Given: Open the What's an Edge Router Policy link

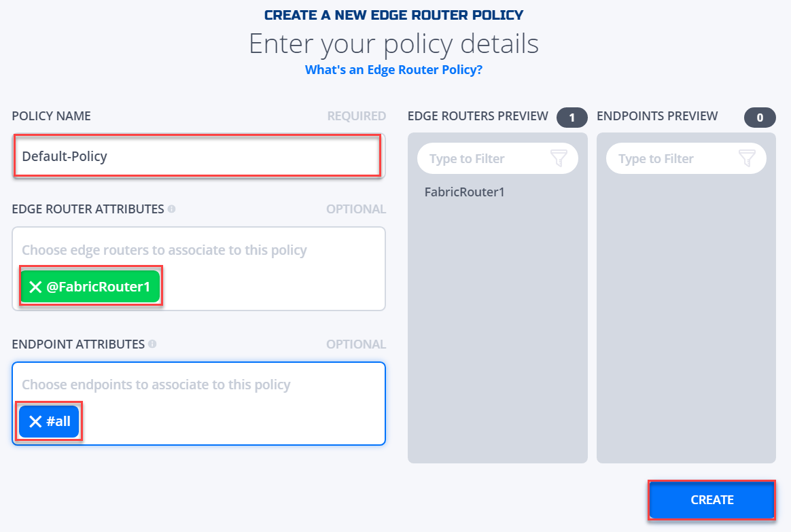Looking at the screenshot, I should (393, 69).
